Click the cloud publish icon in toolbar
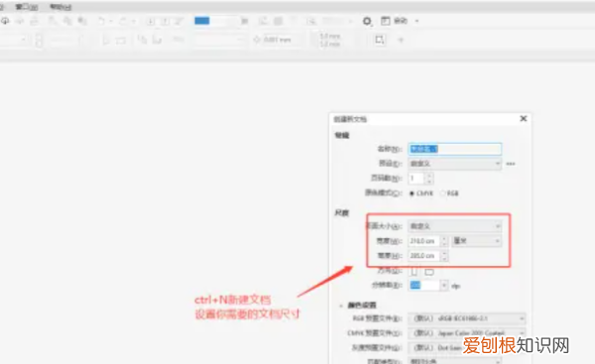 5,21
